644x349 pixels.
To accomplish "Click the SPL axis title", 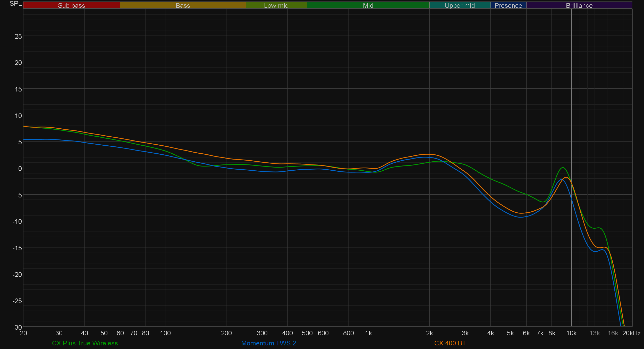I will (15, 4).
